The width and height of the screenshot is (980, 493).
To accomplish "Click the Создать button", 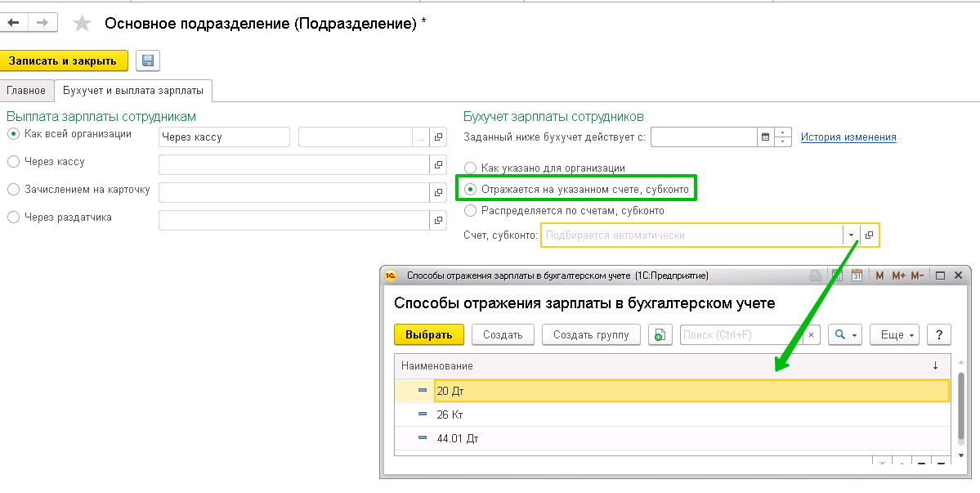I will (503, 335).
